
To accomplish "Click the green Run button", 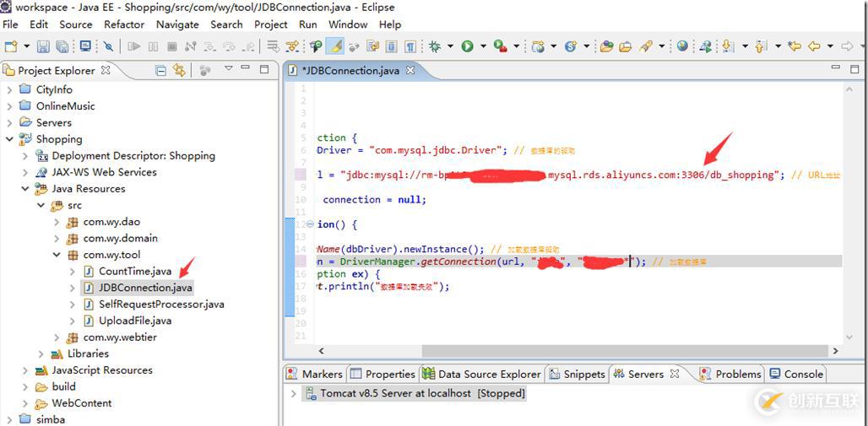I will [x=467, y=47].
